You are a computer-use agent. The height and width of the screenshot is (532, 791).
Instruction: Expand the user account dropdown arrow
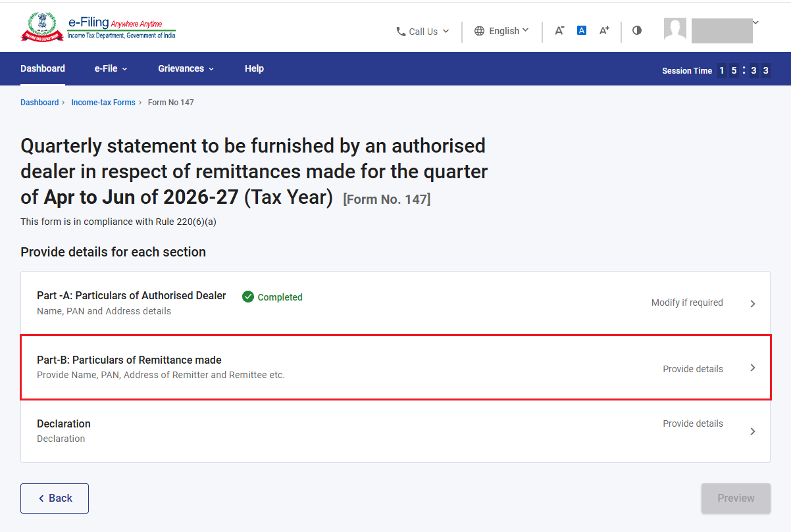tap(755, 22)
